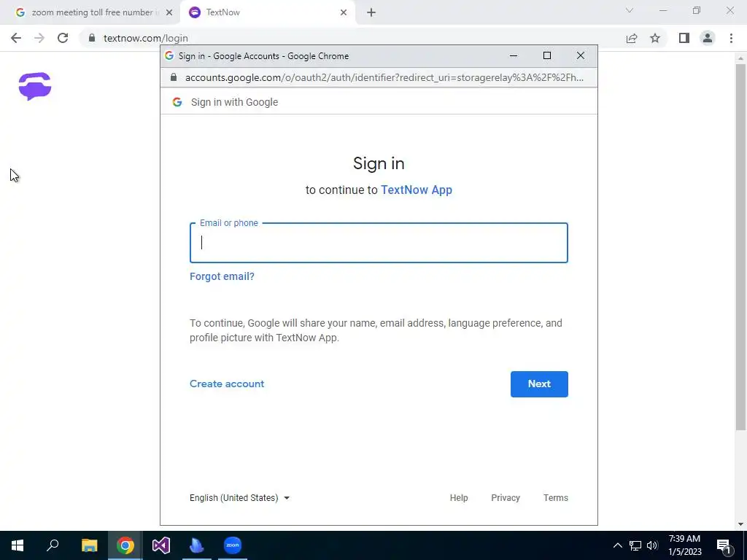Open Visual Studio from the taskbar
Image resolution: width=747 pixels, height=560 pixels.
pos(161,545)
